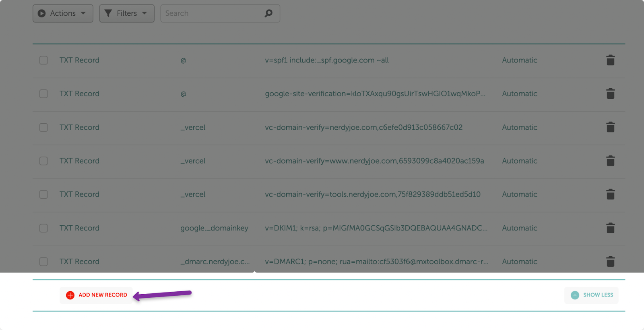
Task: Click the google._domainkey host cell
Action: (214, 228)
